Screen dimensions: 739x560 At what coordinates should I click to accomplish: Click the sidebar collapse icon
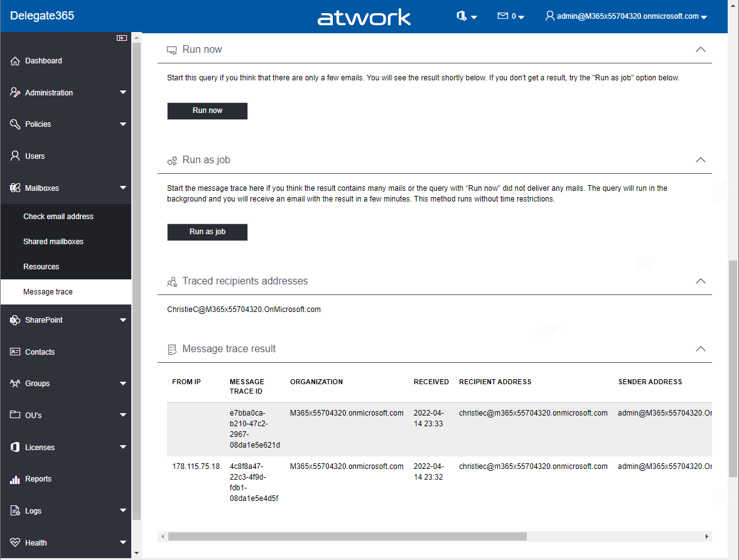coord(122,38)
